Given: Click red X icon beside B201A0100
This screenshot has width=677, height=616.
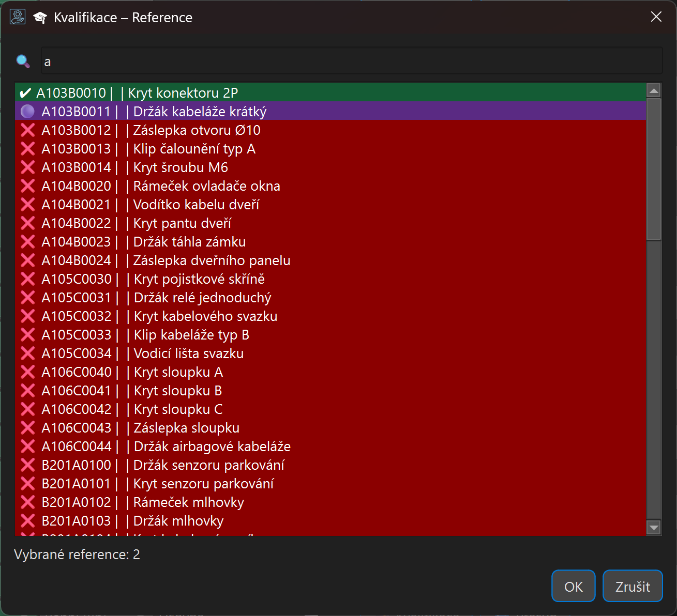Looking at the screenshot, I should [x=27, y=465].
